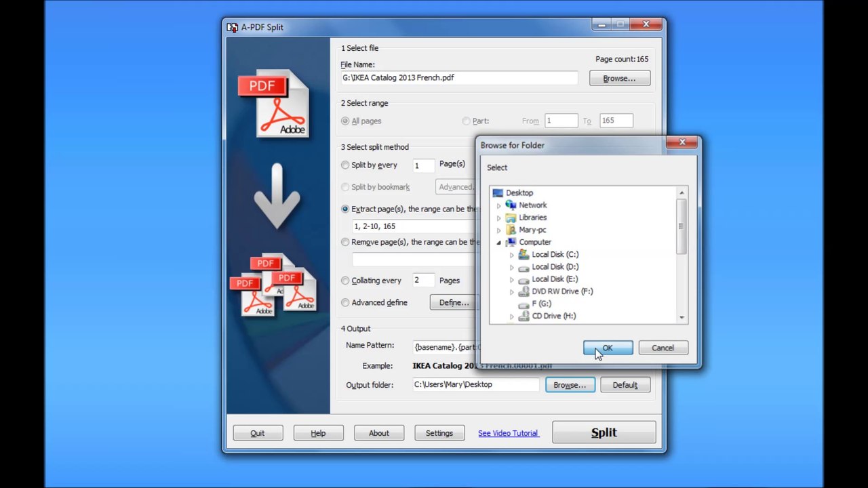Expand the DVD RW Drive (F:) node
Viewport: 868px width, 488px height.
pyautogui.click(x=512, y=291)
